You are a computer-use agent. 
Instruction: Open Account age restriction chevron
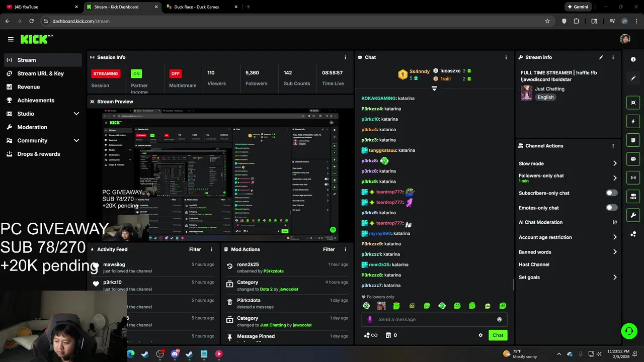click(x=615, y=237)
